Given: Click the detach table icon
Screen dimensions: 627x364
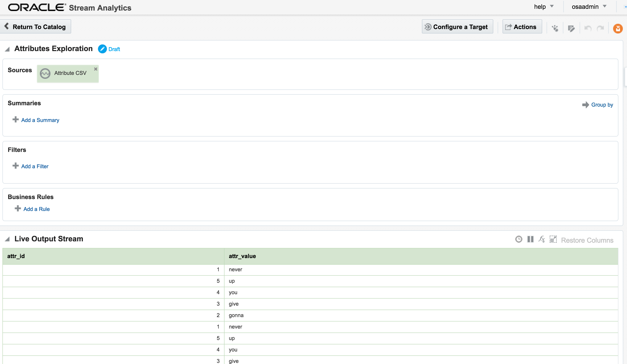Looking at the screenshot, I should [553, 239].
